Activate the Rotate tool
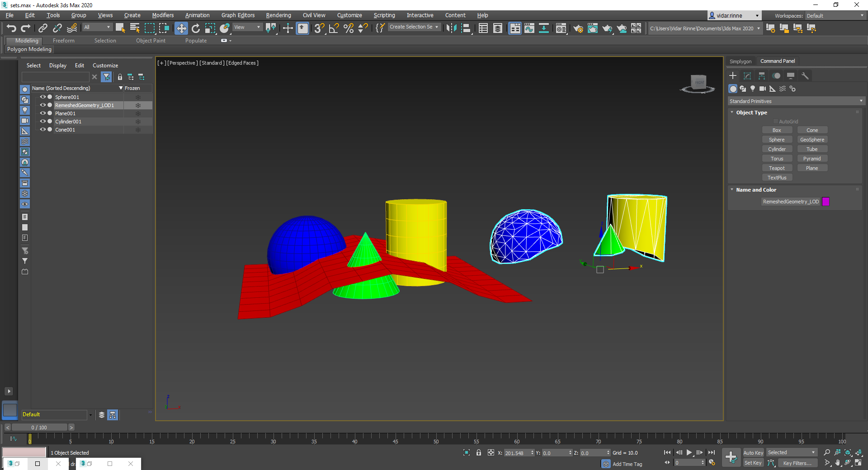 click(195, 28)
